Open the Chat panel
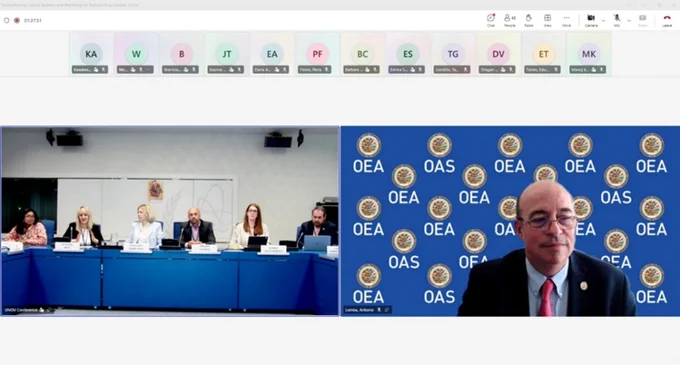680x365 pixels. pyautogui.click(x=490, y=20)
